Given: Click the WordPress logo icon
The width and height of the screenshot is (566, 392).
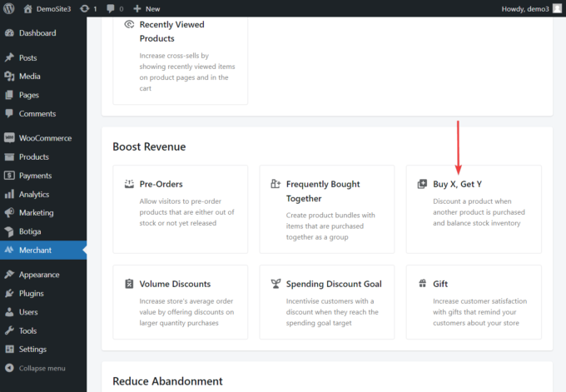Looking at the screenshot, I should (x=8, y=8).
